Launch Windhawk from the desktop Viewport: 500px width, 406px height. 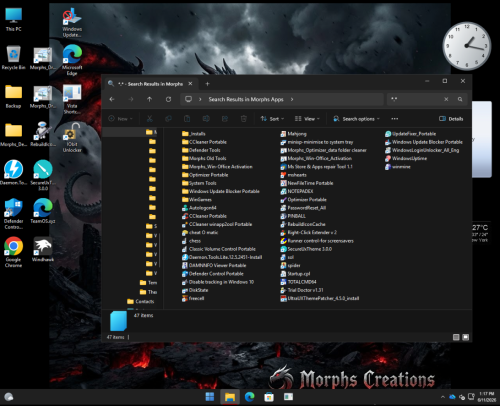43,249
